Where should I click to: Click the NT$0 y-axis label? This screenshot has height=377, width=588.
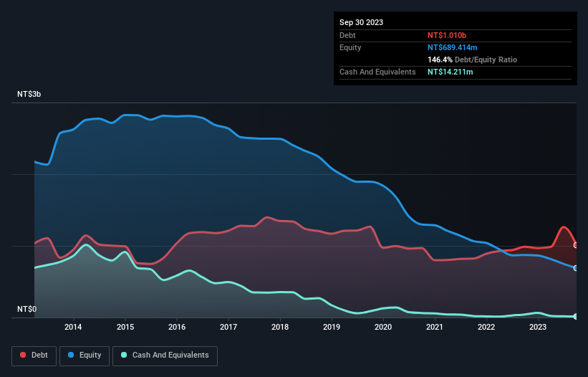tap(27, 309)
